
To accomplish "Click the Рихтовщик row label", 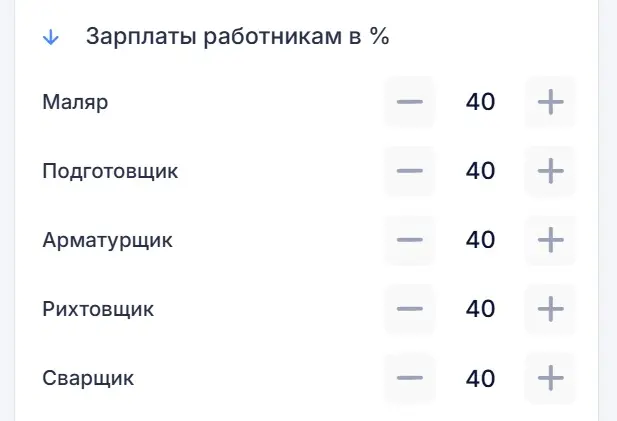I will (98, 309).
